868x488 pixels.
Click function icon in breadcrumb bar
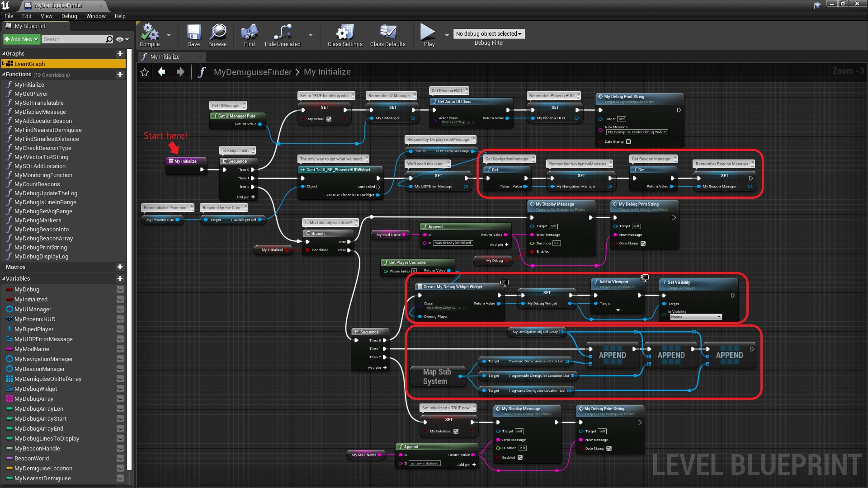202,72
